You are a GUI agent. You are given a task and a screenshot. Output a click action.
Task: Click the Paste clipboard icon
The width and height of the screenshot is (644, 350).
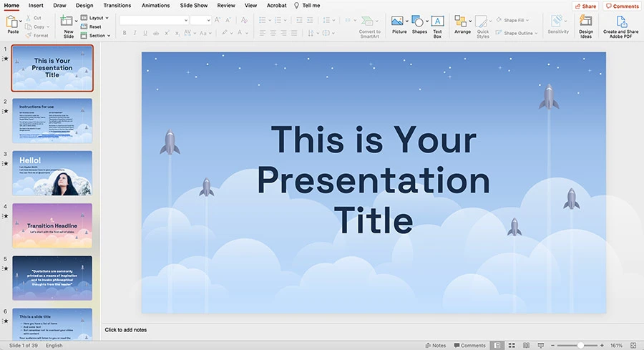12,22
